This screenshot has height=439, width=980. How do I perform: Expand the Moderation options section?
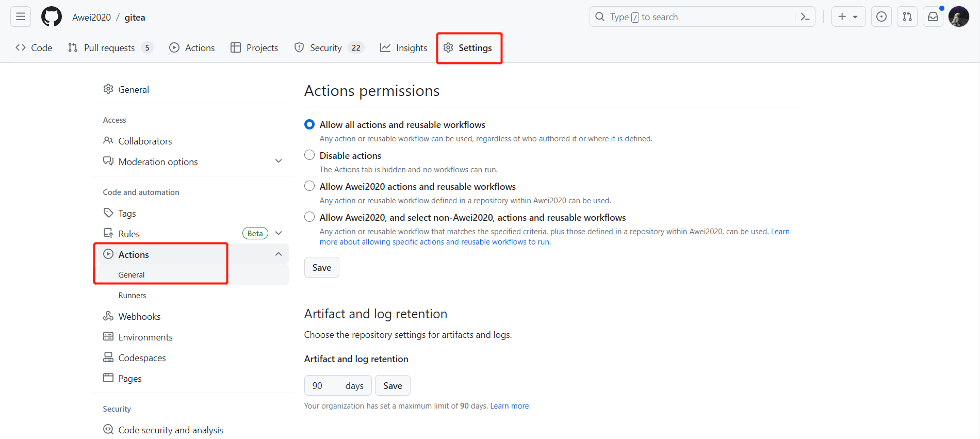tap(279, 161)
